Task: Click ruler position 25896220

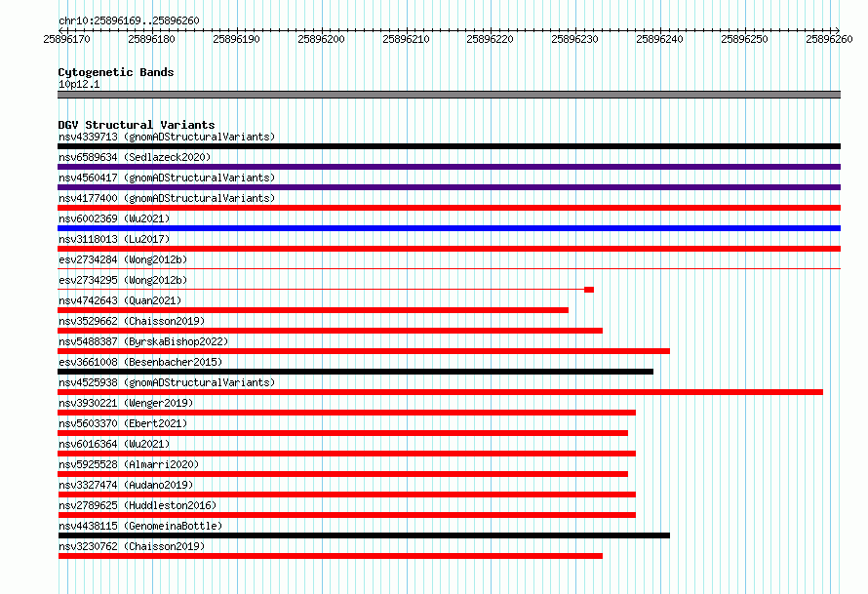Action: 490,39
